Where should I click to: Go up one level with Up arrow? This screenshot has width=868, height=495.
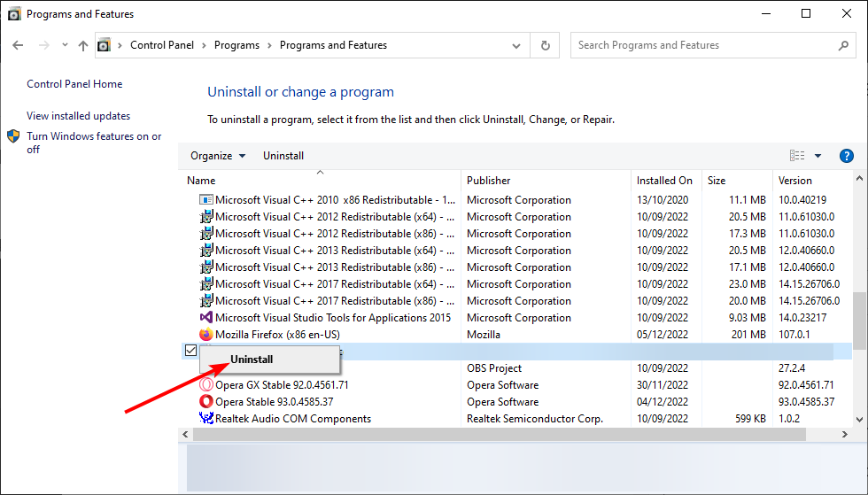pyautogui.click(x=83, y=45)
